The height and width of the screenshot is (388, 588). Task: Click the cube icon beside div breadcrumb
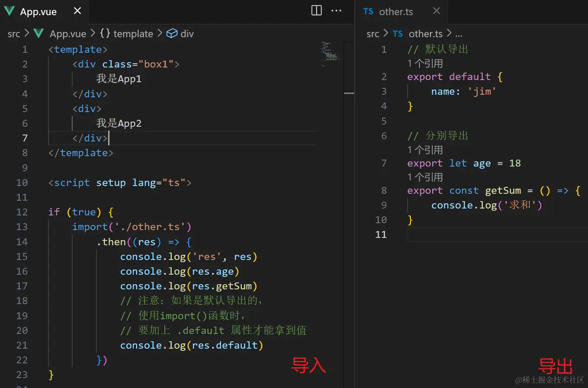(172, 33)
